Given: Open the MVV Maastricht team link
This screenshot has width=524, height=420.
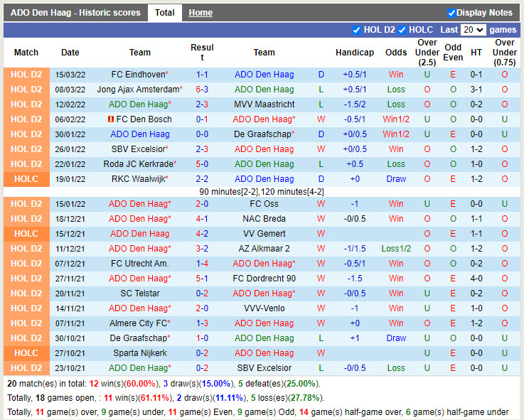Looking at the screenshot, I should coord(264,104).
